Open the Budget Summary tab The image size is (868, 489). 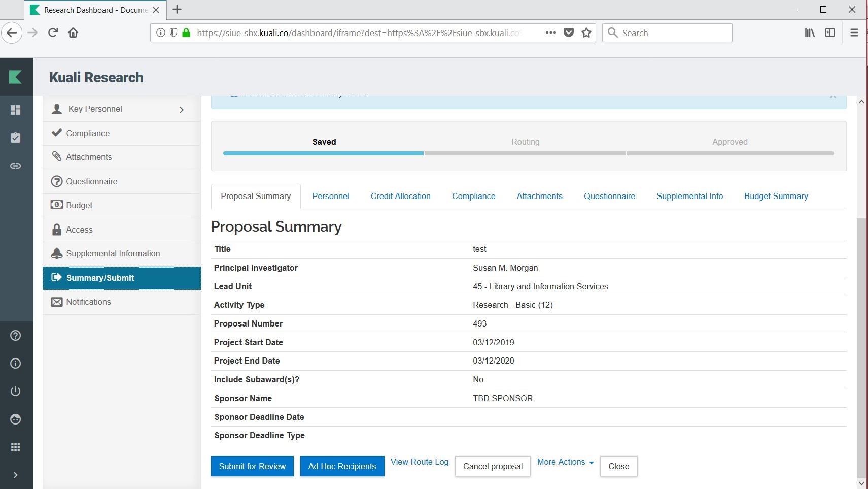[x=776, y=196]
